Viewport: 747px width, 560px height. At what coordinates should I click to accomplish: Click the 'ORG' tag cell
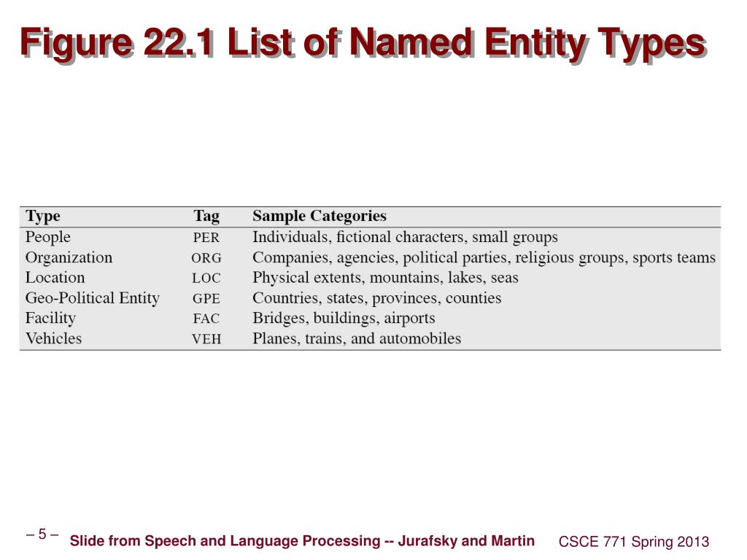click(206, 258)
